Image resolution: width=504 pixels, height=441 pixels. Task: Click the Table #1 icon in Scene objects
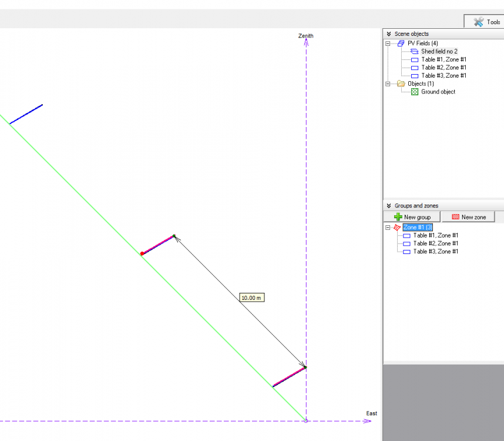pyautogui.click(x=415, y=60)
